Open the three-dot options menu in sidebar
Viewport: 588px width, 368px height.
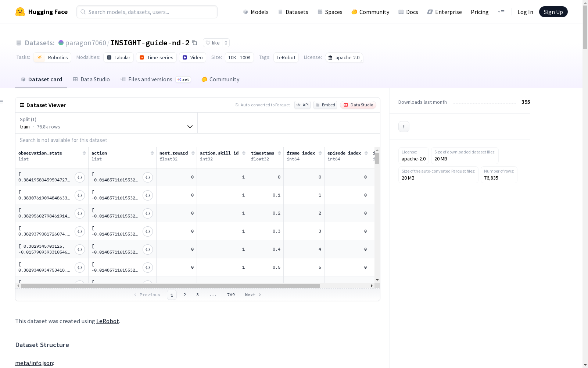tap(404, 127)
